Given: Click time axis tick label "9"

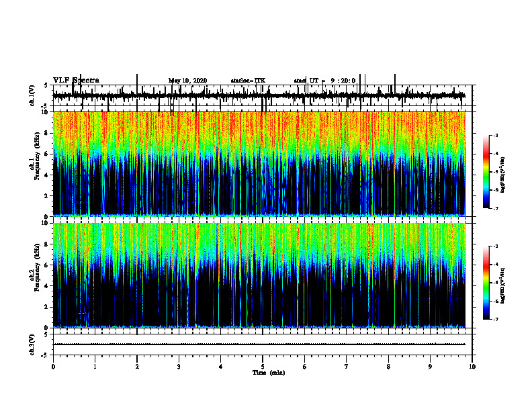Looking at the screenshot, I should click(x=430, y=367).
